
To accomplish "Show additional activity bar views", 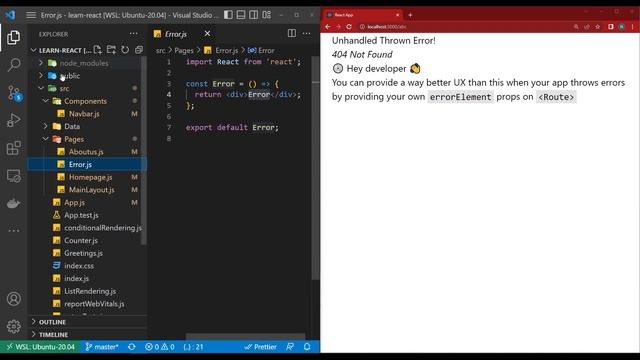I will coord(13,231).
